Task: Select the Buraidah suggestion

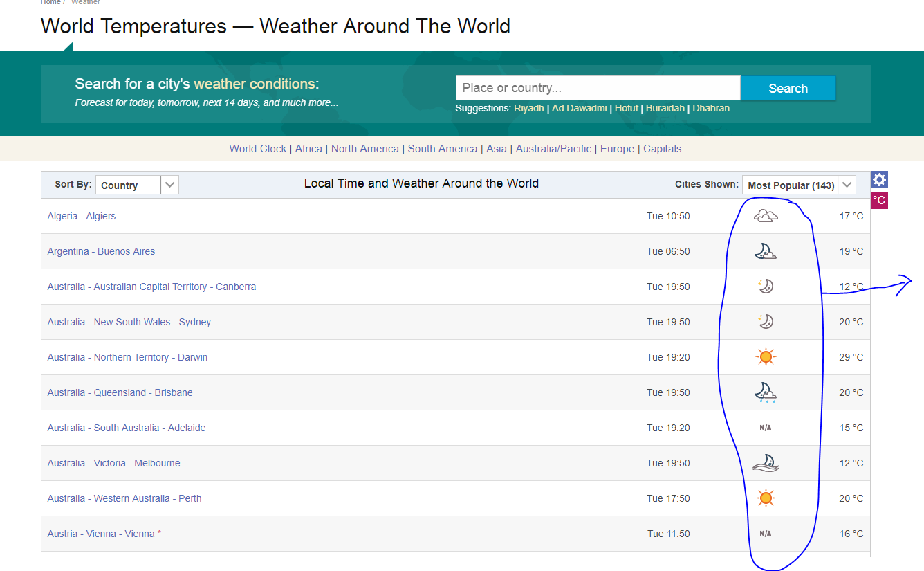Action: (x=665, y=108)
